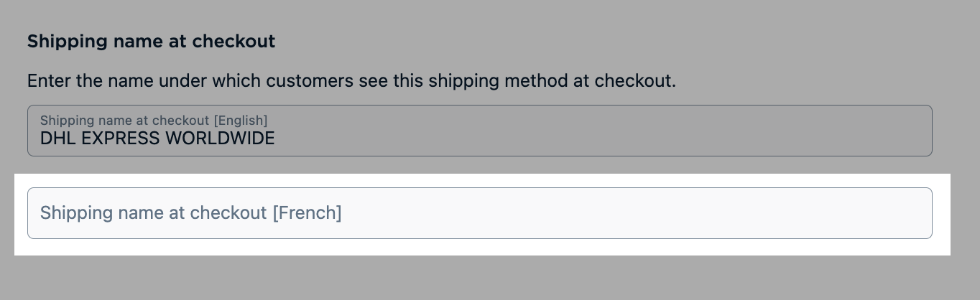
Task: Click the '[French]' placeholder text
Action: [x=307, y=213]
